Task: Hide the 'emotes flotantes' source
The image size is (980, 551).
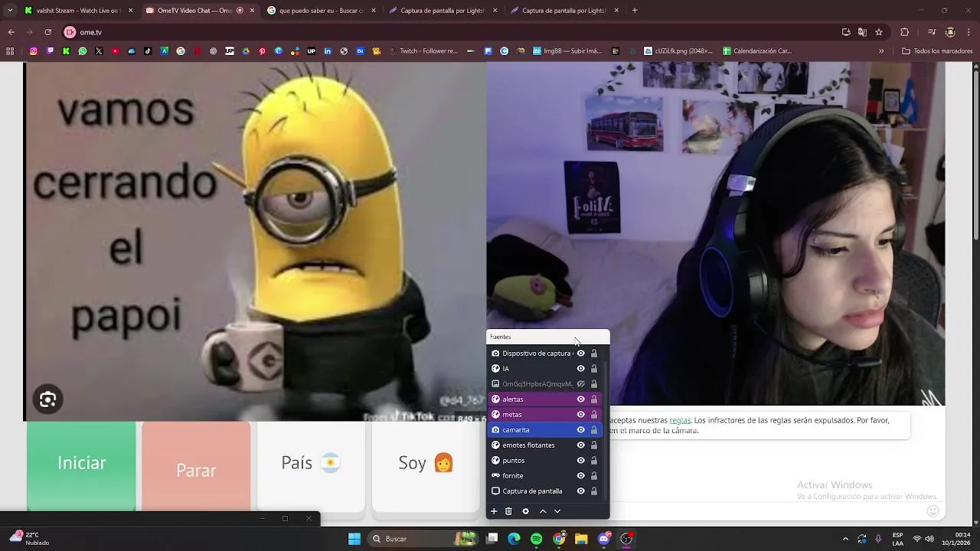Action: 580,445
